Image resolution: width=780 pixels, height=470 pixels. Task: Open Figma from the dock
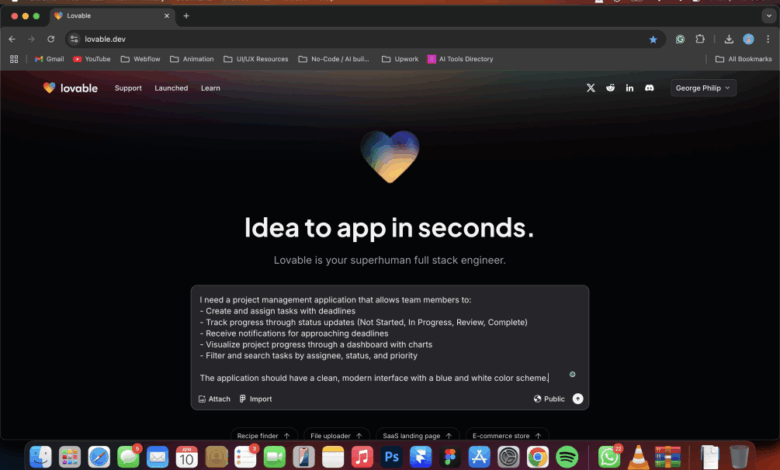[x=450, y=457]
